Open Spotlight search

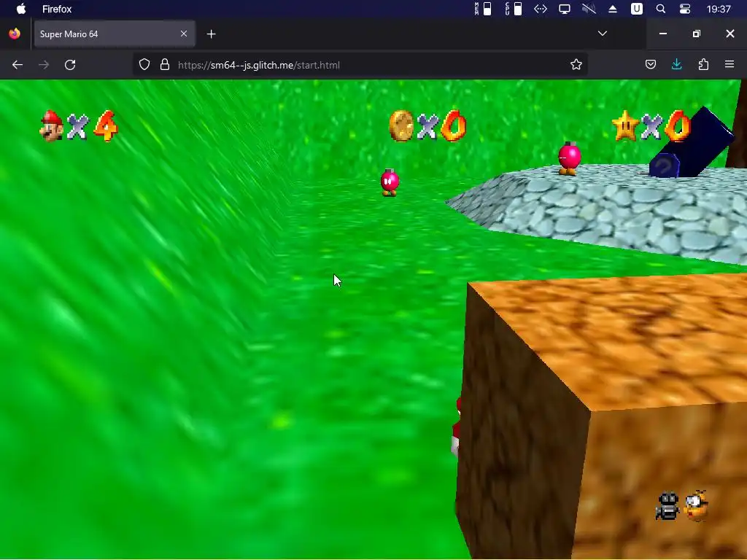[661, 9]
